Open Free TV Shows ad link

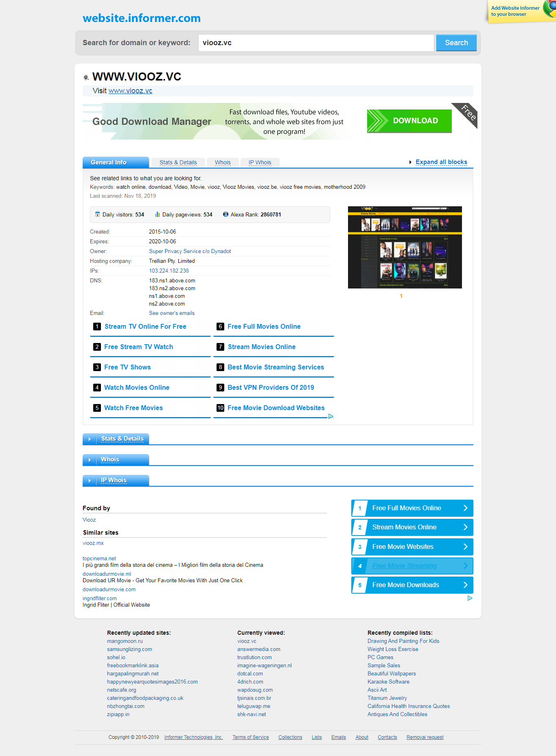pos(127,367)
